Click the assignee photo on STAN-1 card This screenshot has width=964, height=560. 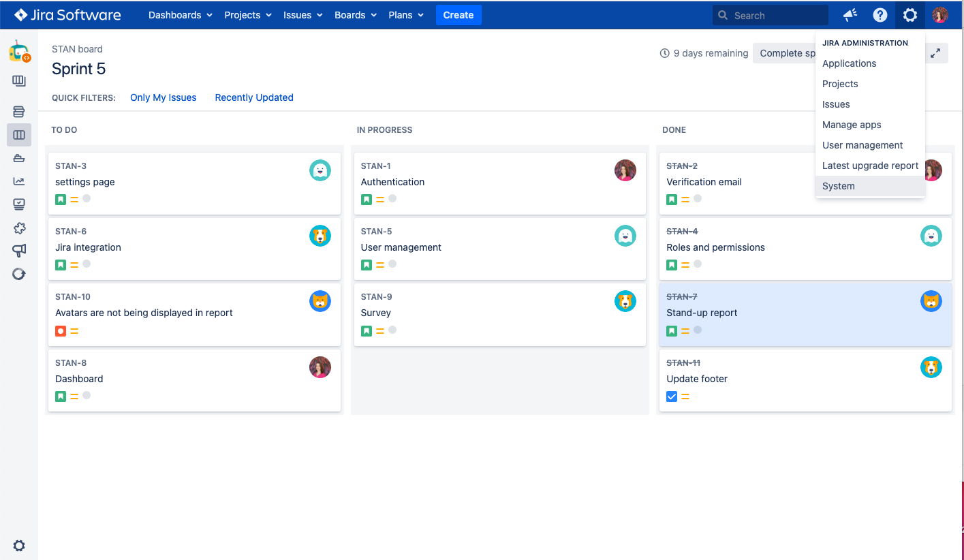click(x=625, y=170)
